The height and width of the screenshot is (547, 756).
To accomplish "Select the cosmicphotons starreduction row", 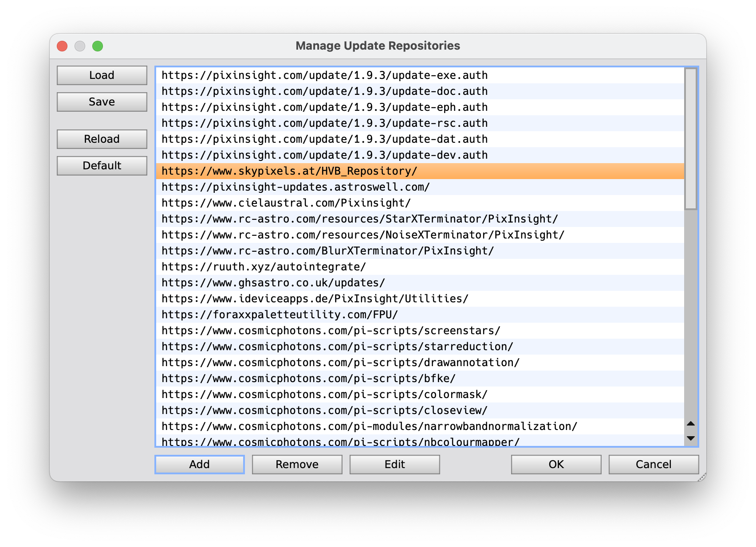I will tap(420, 347).
